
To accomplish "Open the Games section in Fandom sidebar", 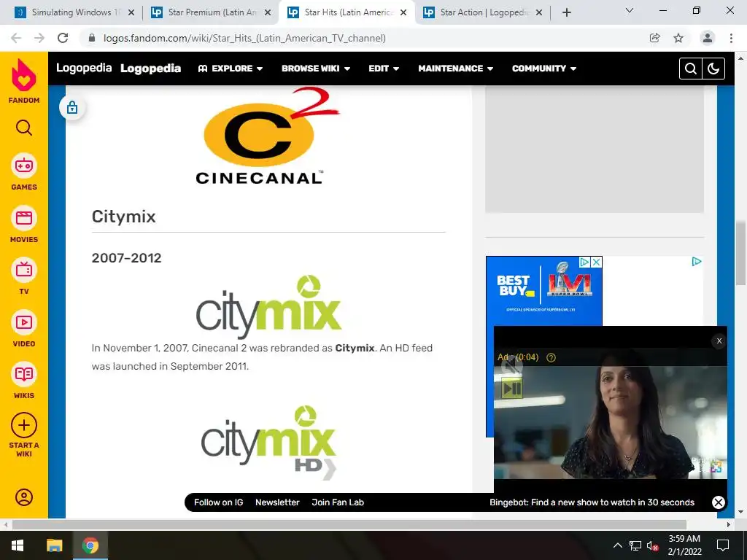I will (24, 172).
